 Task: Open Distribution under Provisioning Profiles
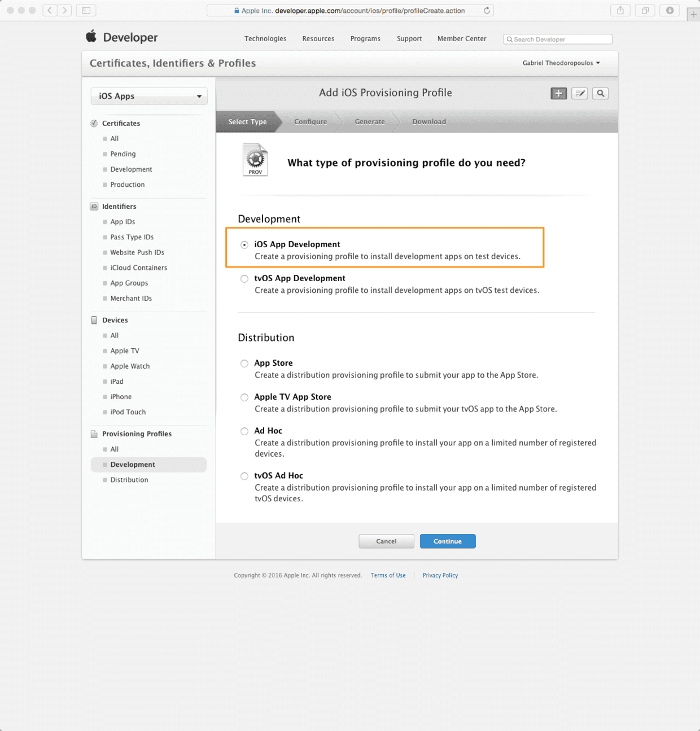coord(129,480)
